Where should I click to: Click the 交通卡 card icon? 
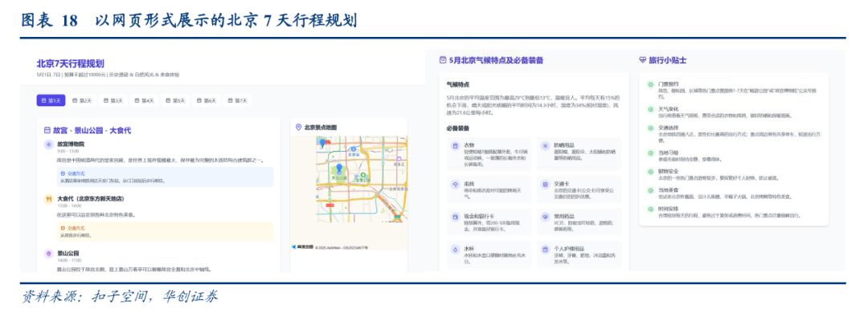coord(545,184)
